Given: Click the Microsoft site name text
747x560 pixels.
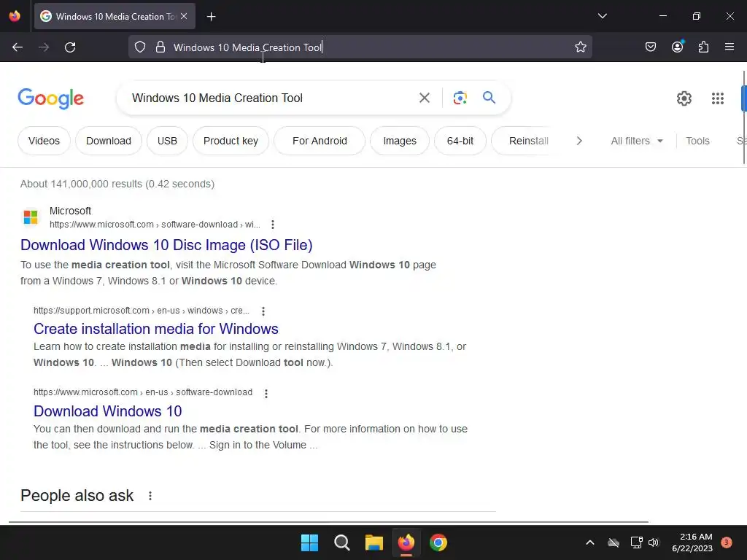Looking at the screenshot, I should 70,211.
